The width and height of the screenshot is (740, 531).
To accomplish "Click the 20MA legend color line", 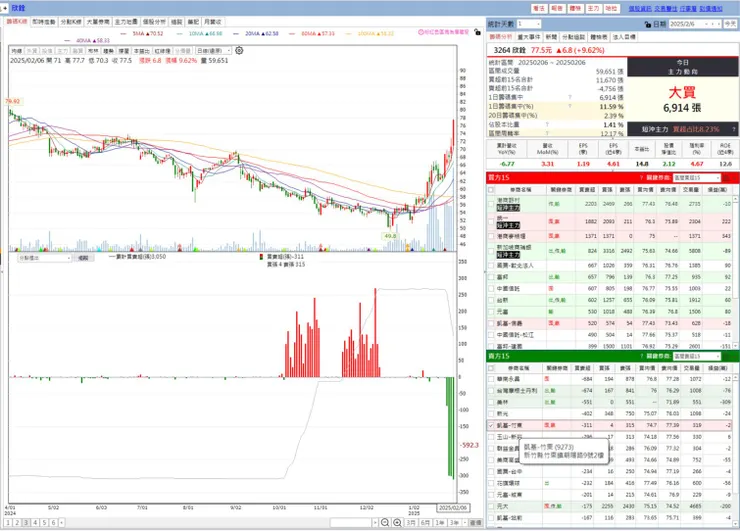I will point(236,34).
